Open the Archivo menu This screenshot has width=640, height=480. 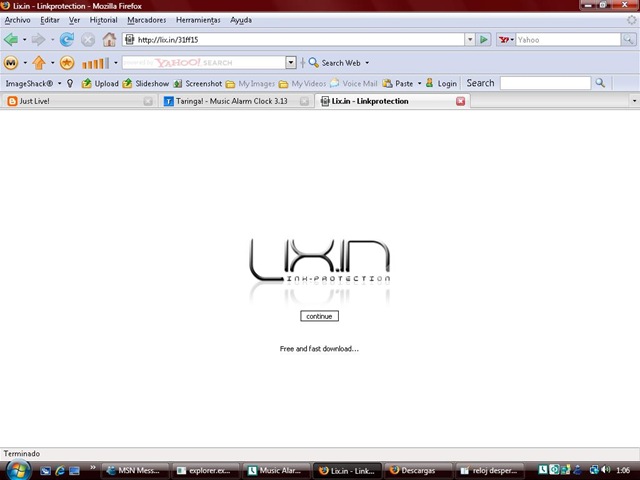click(18, 20)
